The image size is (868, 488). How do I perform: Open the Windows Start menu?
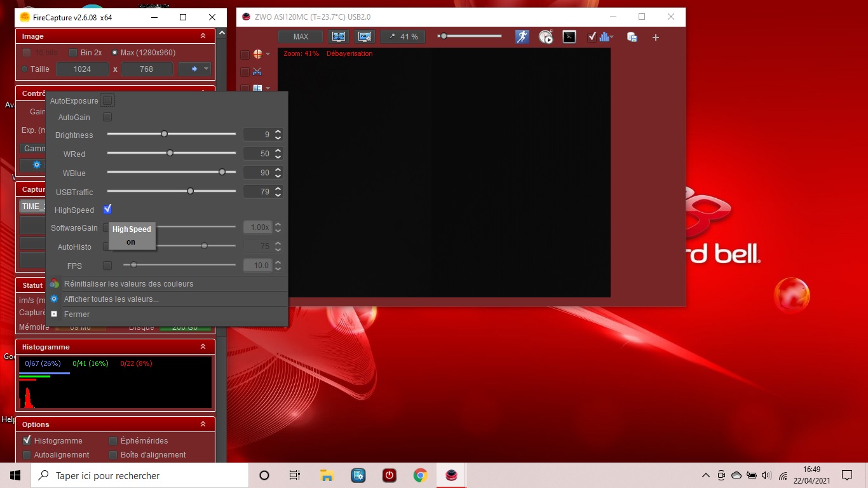click(x=15, y=475)
